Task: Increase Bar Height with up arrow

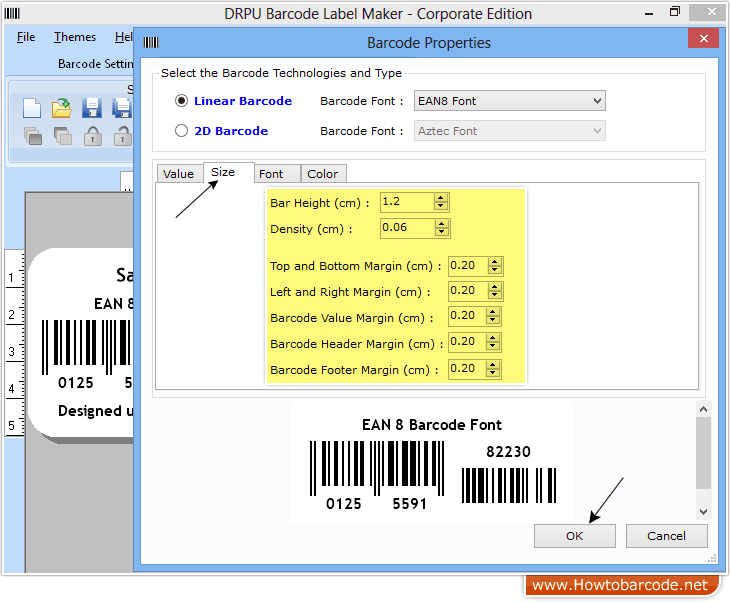Action: [440, 198]
